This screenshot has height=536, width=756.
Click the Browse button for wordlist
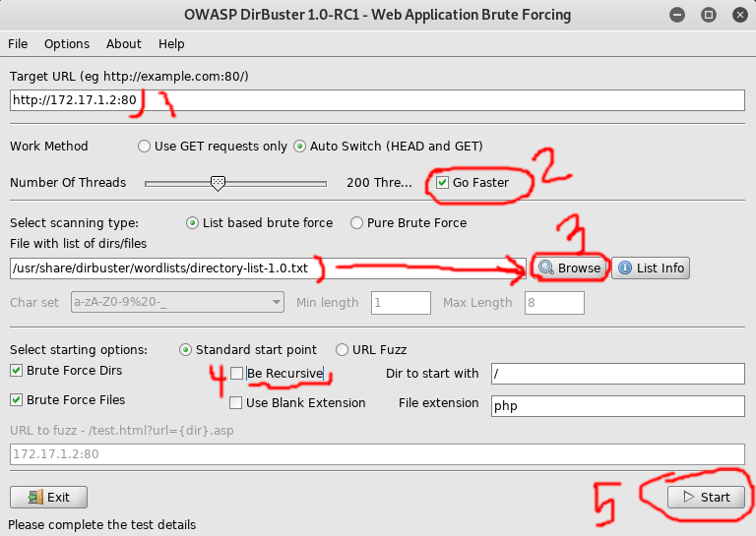point(569,268)
